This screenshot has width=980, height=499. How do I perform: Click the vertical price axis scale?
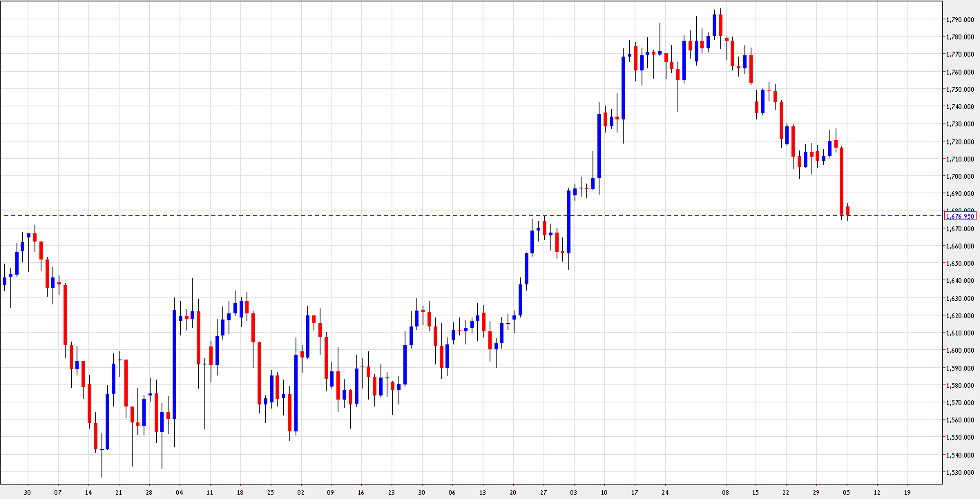pos(961,276)
